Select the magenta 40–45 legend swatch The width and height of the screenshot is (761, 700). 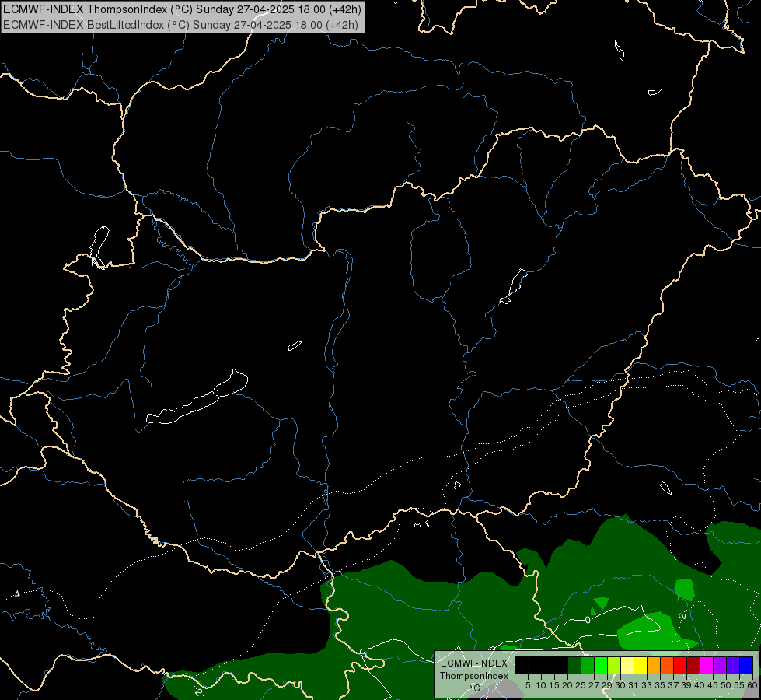point(707,665)
